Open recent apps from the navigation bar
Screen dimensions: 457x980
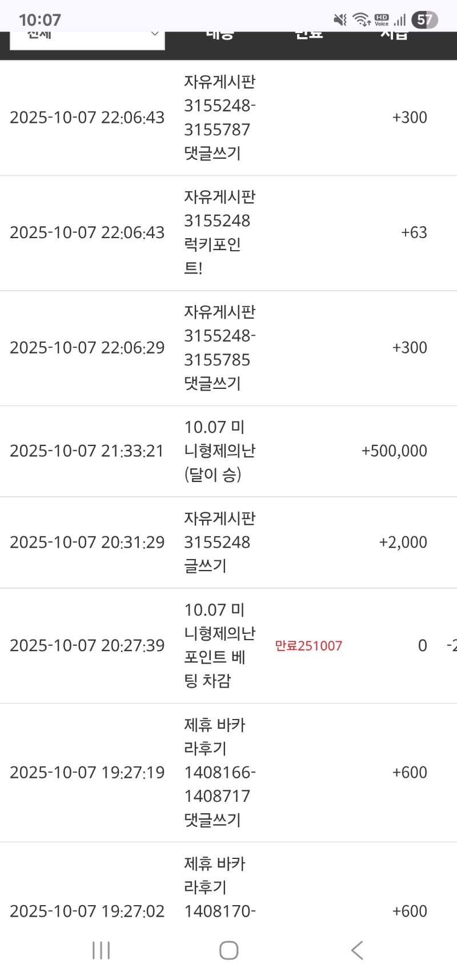[x=101, y=950]
